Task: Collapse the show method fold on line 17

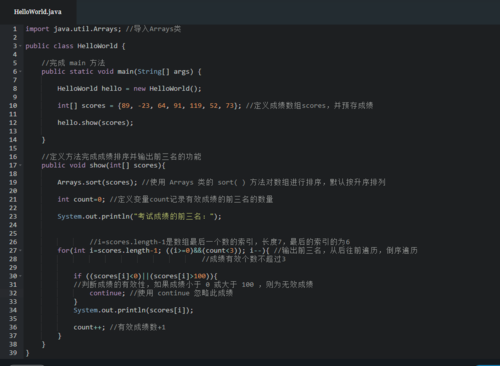Action: click(20, 165)
